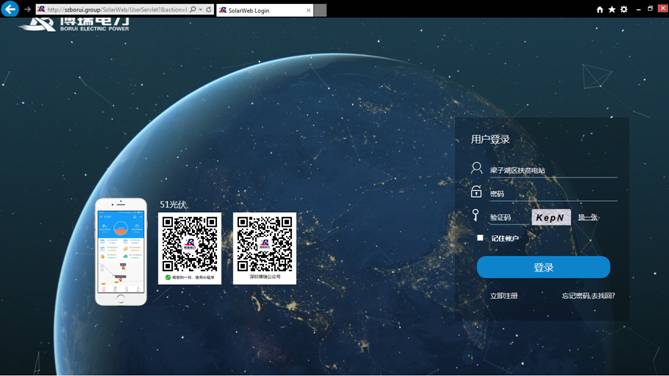
Task: Open Favorites star icon
Action: (x=612, y=9)
